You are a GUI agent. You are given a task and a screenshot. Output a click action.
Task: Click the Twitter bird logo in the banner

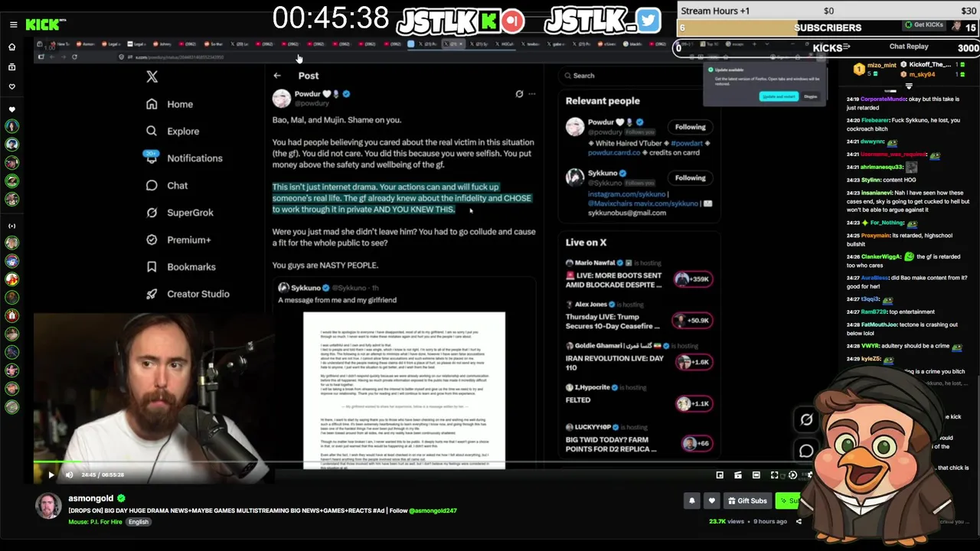tap(648, 20)
